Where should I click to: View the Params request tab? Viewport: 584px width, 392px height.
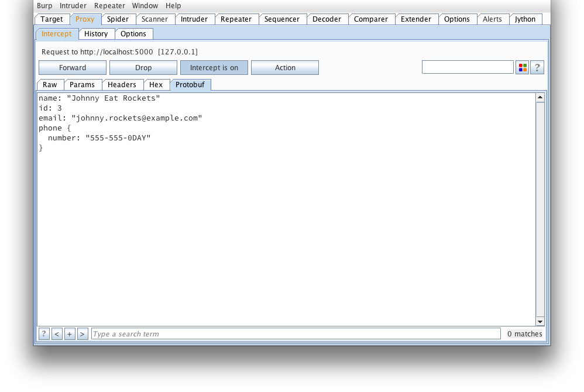pyautogui.click(x=83, y=85)
